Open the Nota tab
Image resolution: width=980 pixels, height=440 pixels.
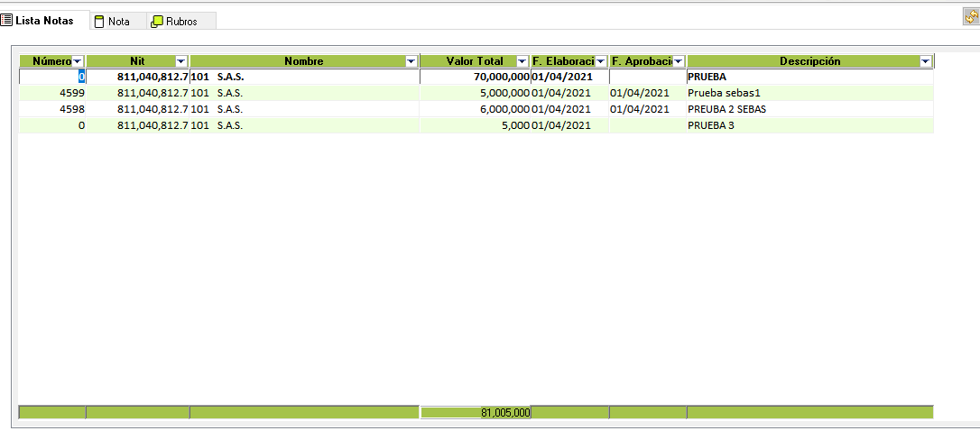point(118,22)
